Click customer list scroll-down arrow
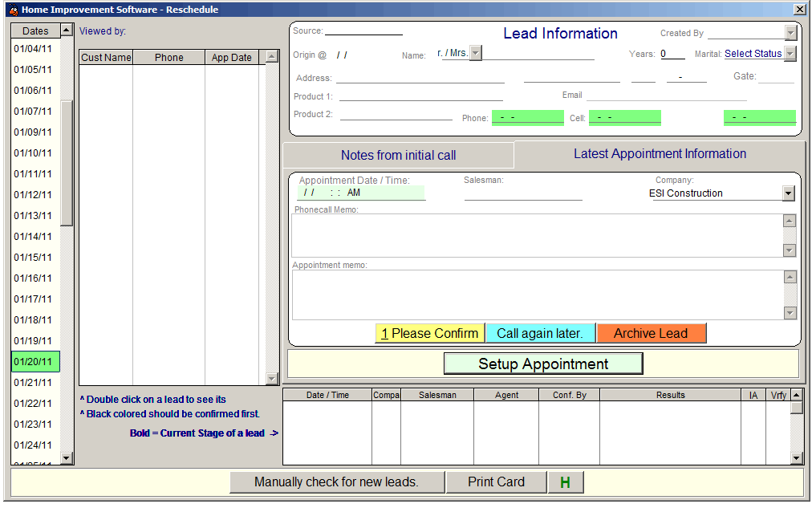The height and width of the screenshot is (508, 812). (x=272, y=379)
